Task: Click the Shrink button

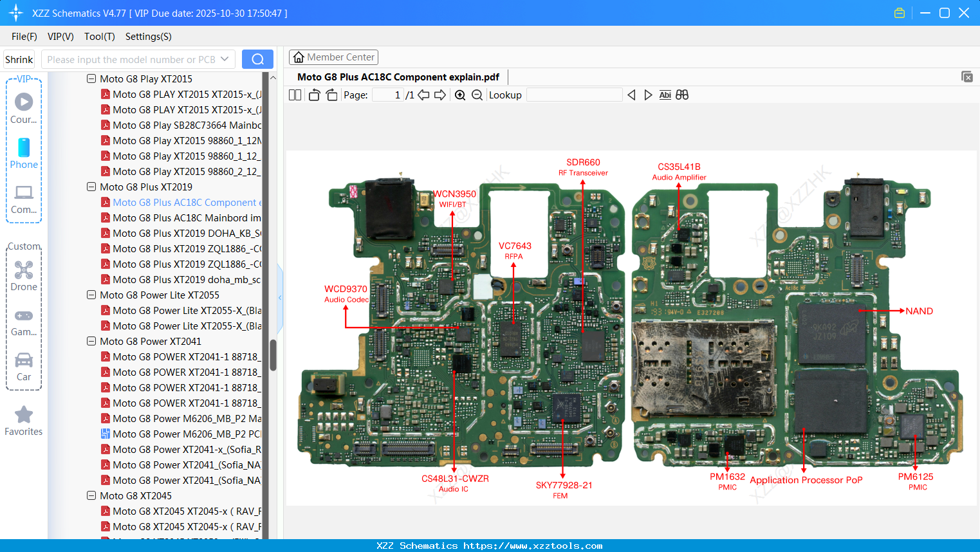Action: click(x=18, y=59)
